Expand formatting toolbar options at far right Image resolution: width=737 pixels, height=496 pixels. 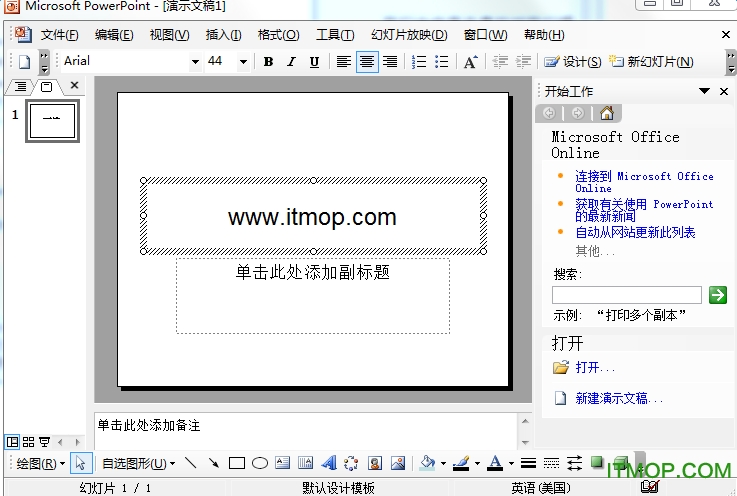tap(730, 62)
